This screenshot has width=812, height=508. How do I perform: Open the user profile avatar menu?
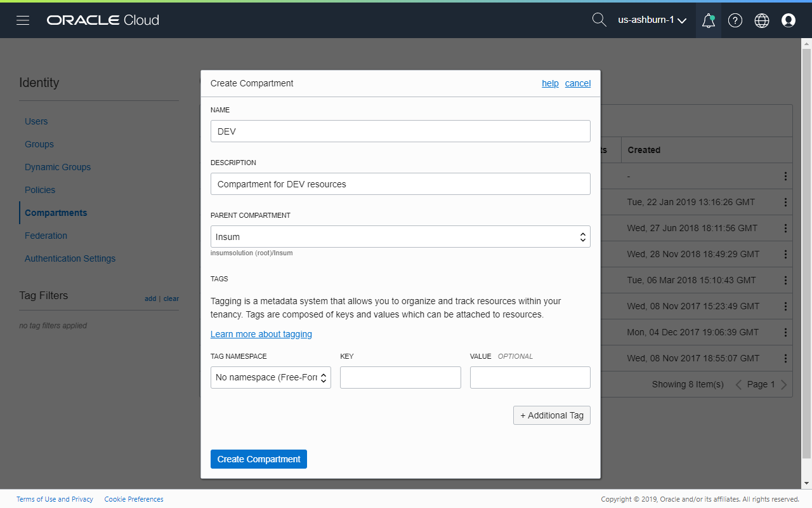click(x=789, y=20)
